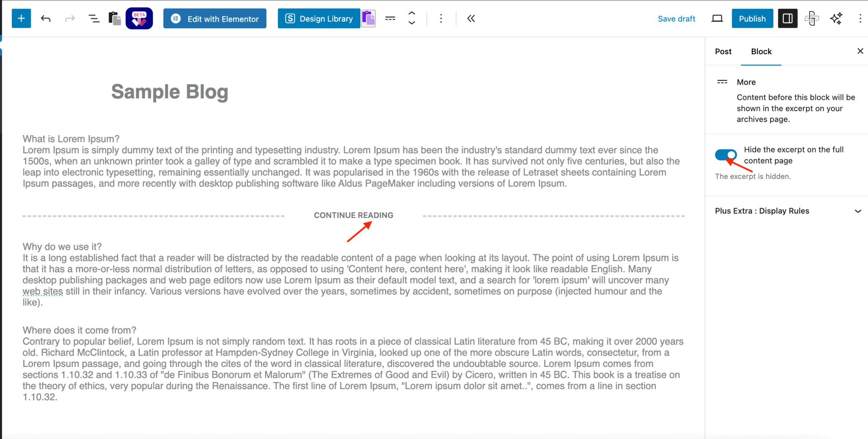This screenshot has height=439, width=868.
Task: Click 'The excerpt is hidden.' help text
Action: click(x=753, y=176)
